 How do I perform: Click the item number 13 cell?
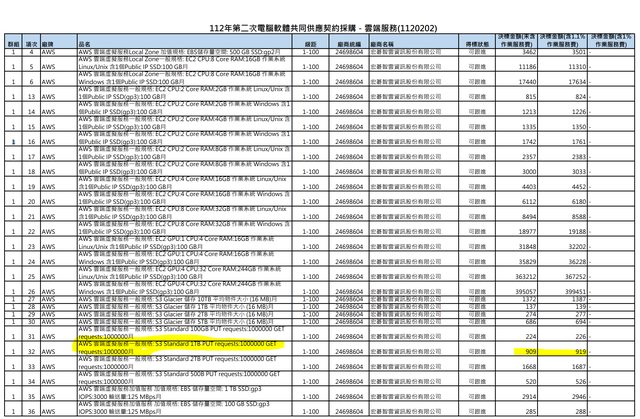(x=31, y=95)
